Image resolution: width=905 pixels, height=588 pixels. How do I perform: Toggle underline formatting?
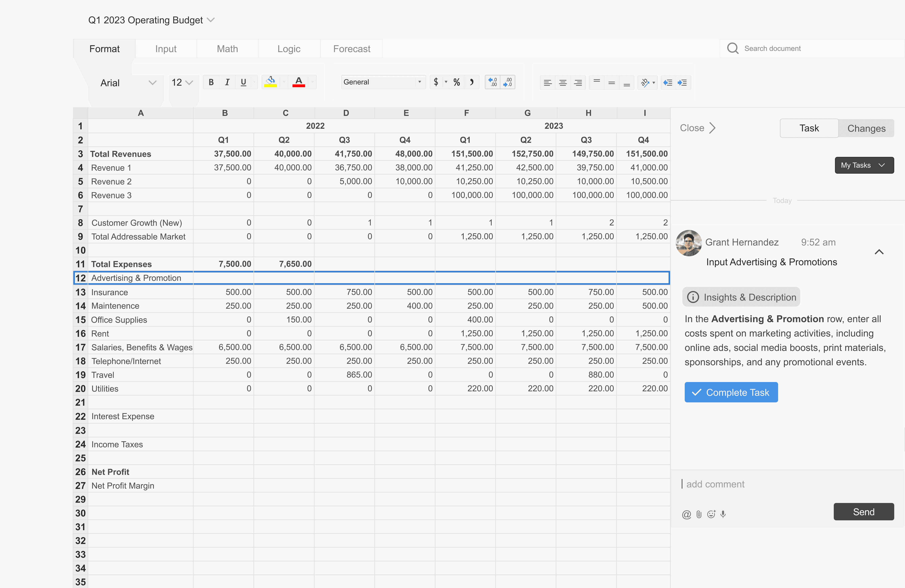[243, 82]
